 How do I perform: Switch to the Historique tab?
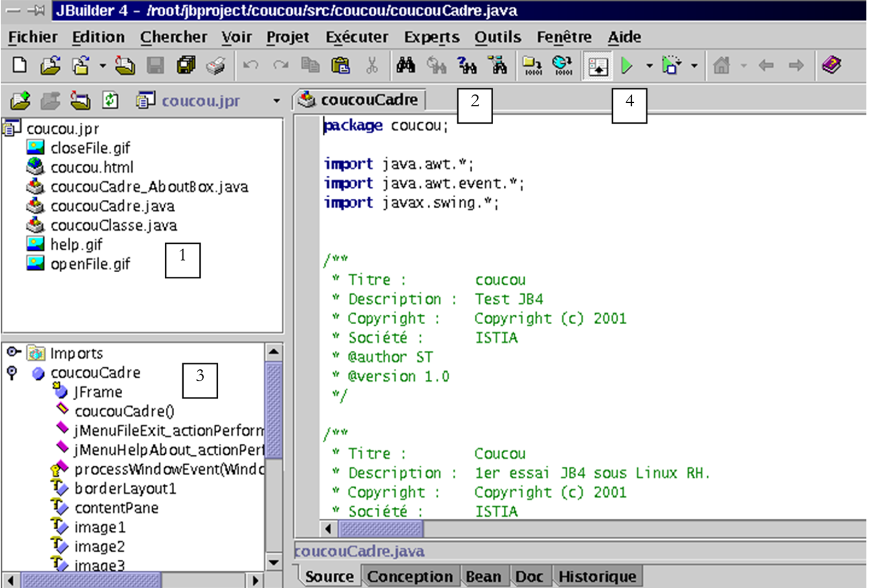coord(597,576)
